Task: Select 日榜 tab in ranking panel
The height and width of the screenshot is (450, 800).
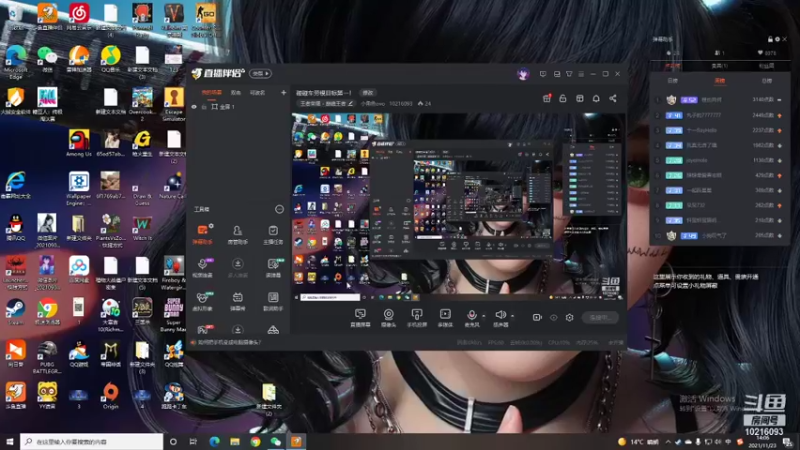Action: tap(672, 81)
